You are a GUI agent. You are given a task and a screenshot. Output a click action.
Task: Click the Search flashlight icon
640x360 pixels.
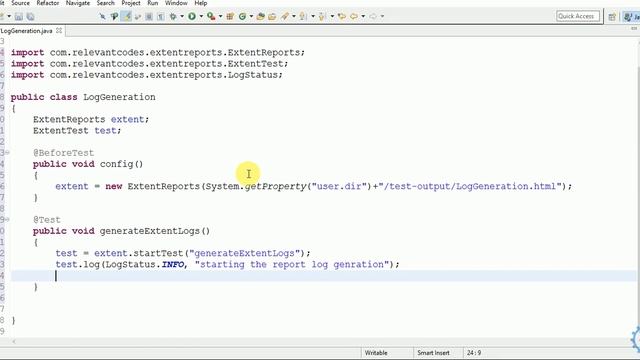(285, 16)
